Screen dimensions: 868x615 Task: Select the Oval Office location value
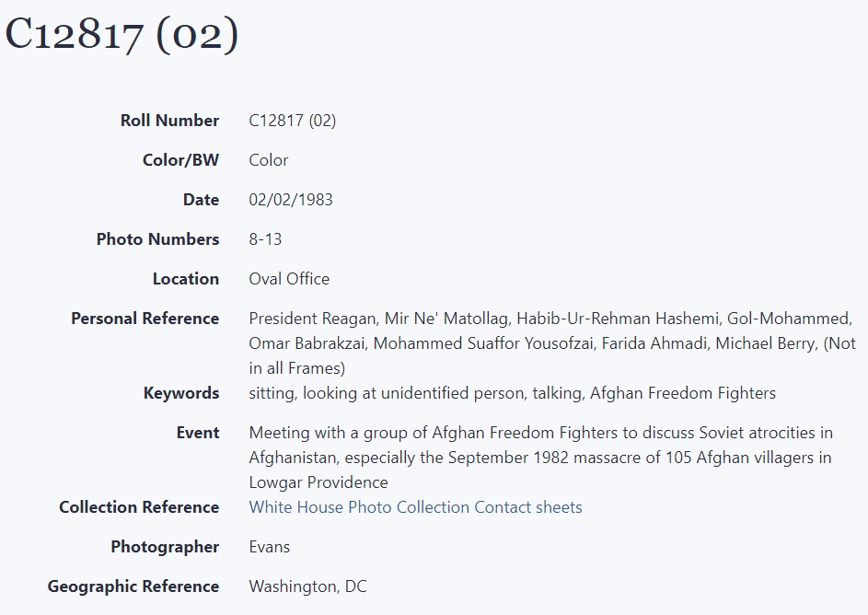tap(289, 279)
